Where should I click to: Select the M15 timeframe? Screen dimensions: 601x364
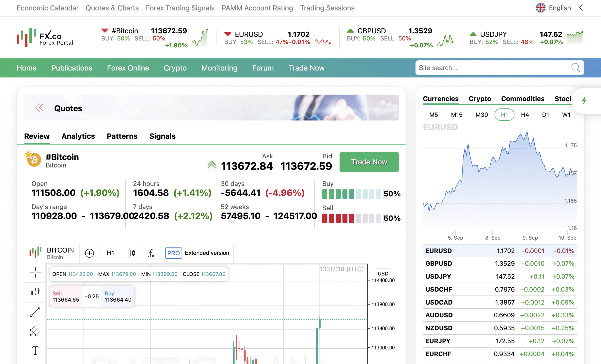[x=457, y=115]
